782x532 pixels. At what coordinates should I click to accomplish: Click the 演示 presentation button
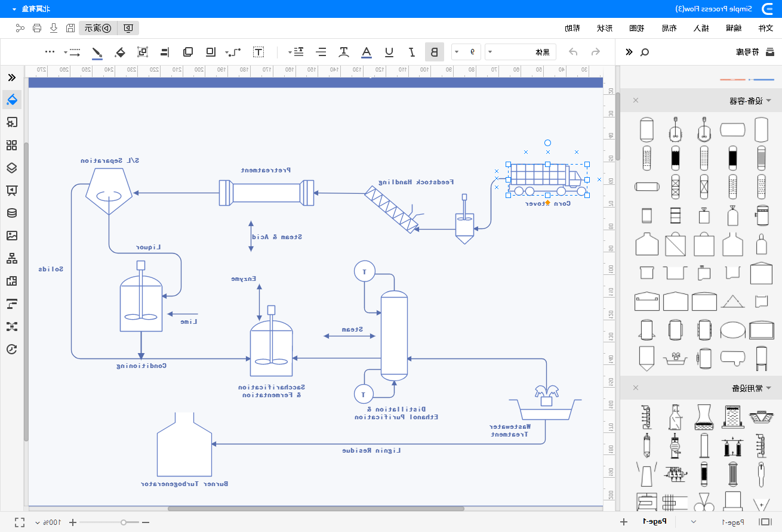pos(97,28)
